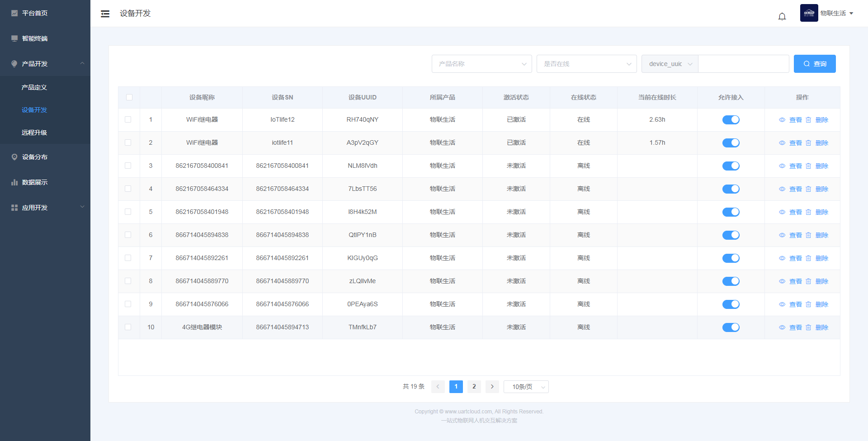Image resolution: width=868 pixels, height=441 pixels.
Task: Click 数据展示 bar chart icon
Action: (x=14, y=182)
